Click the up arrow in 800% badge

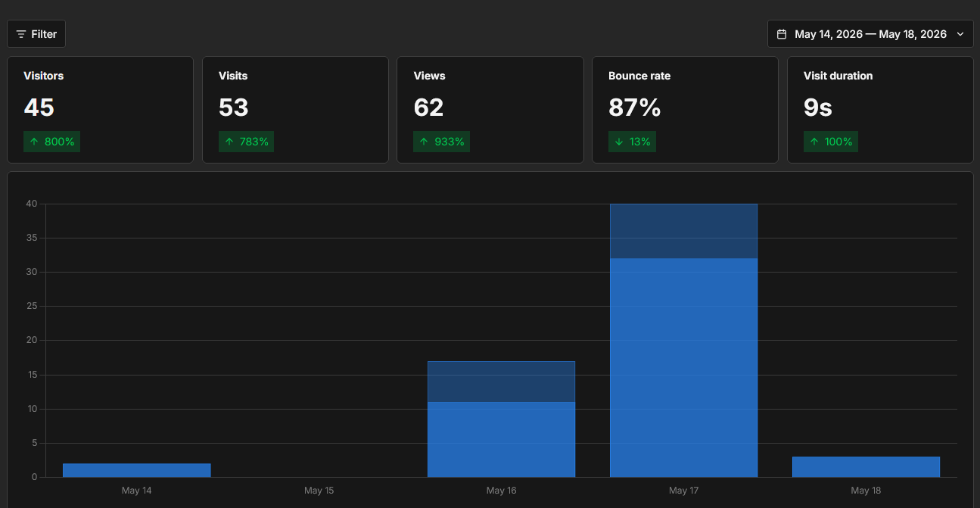(34, 142)
